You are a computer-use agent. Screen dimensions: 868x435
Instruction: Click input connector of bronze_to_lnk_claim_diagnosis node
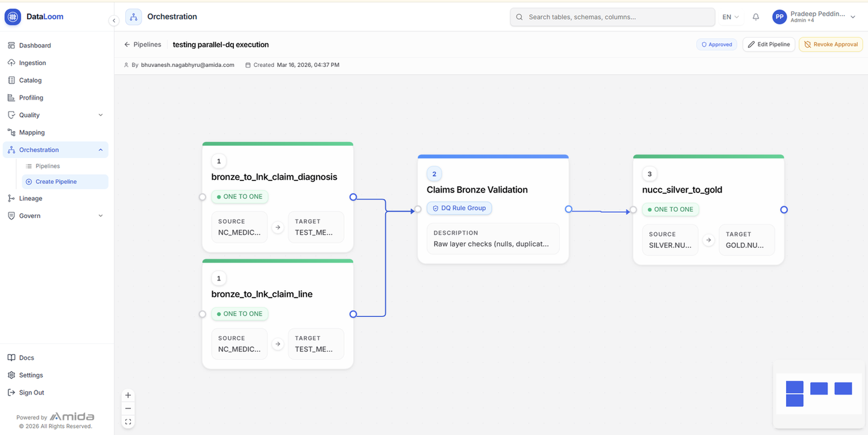coord(203,197)
